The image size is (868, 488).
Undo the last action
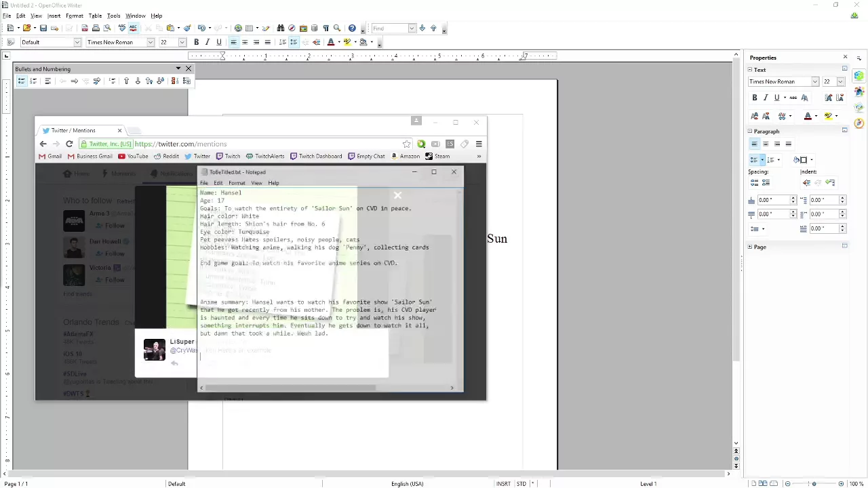(x=201, y=28)
